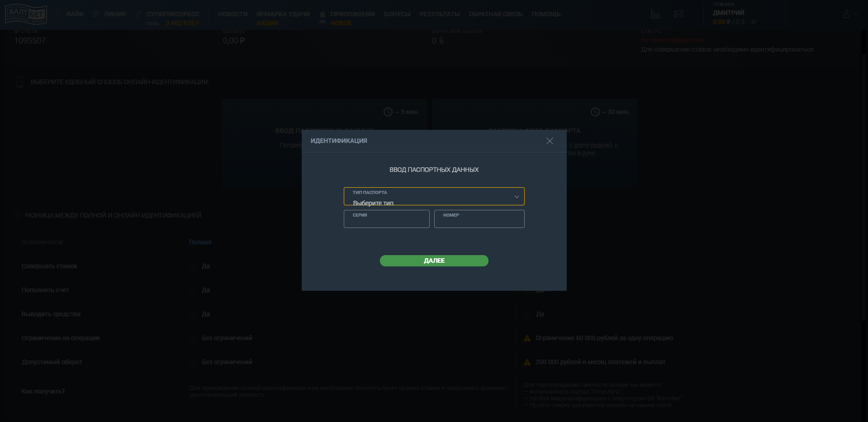The height and width of the screenshot is (422, 868).
Task: Click the Лайв clock icon
Action: (58, 14)
